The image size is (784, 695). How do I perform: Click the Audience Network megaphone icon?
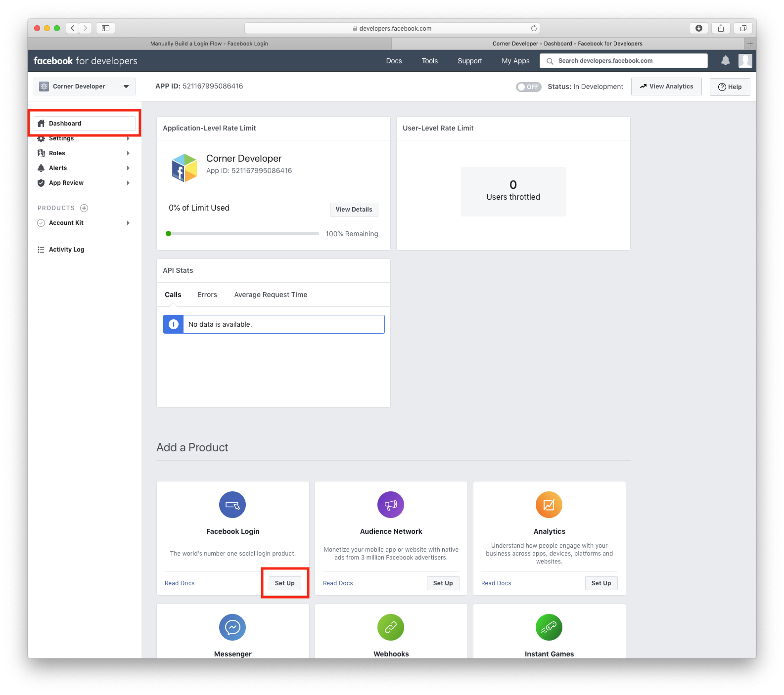(x=391, y=505)
